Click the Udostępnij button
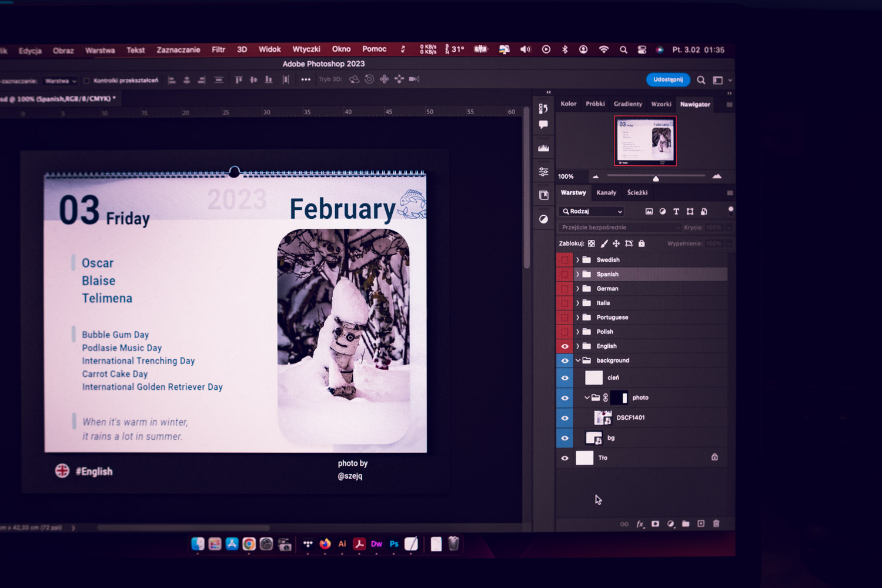The width and height of the screenshot is (882, 588). [668, 79]
